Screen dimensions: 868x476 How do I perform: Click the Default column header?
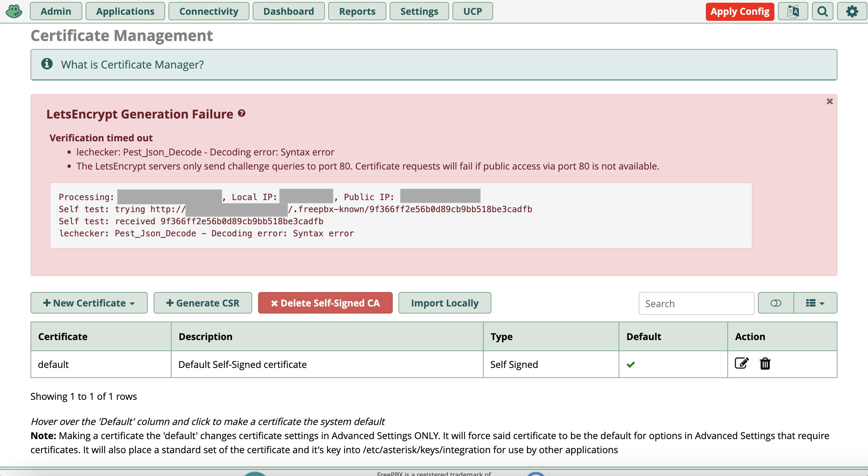(x=673, y=336)
